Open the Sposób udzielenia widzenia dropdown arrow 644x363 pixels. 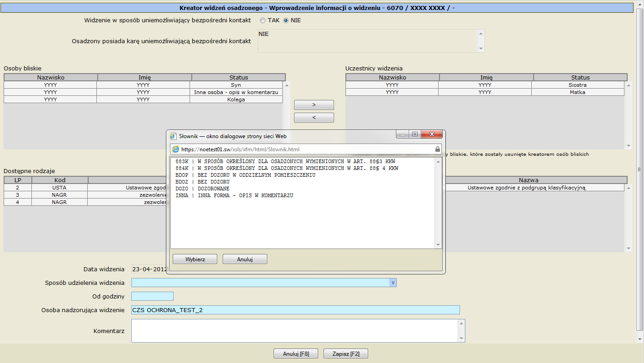[393, 283]
